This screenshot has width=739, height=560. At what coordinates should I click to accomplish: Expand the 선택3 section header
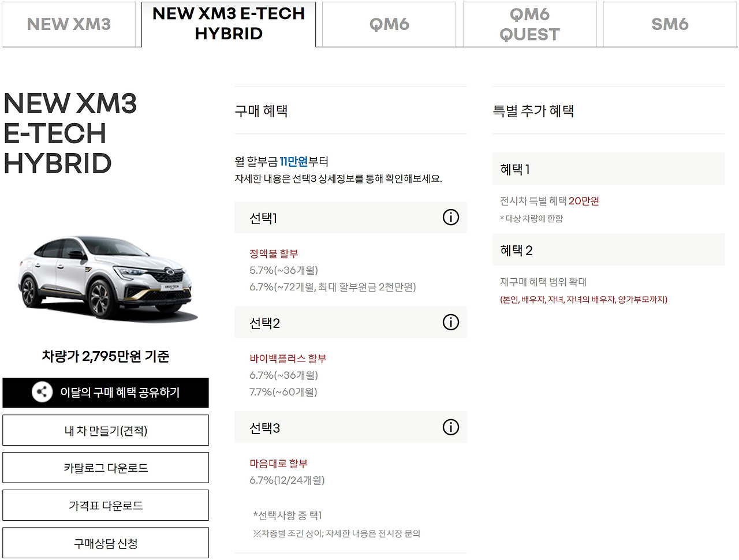350,428
